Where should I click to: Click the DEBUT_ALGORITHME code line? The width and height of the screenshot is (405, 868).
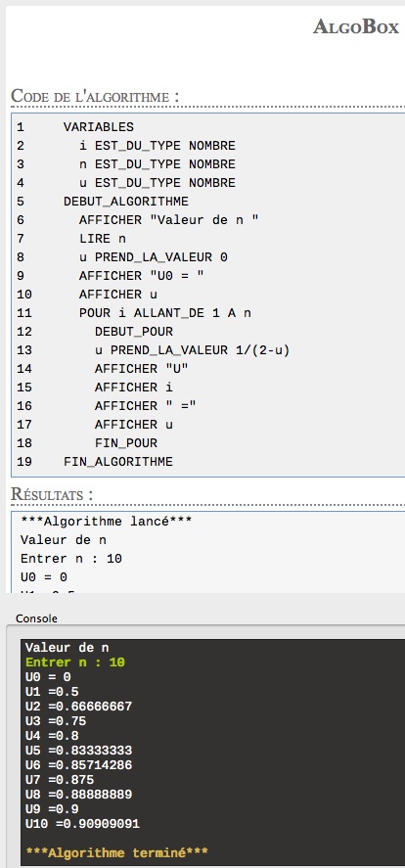click(126, 202)
